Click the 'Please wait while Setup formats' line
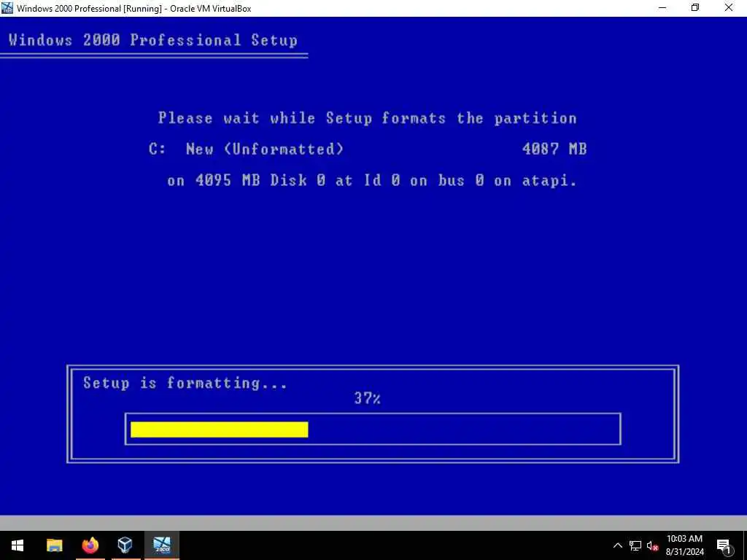 point(368,118)
